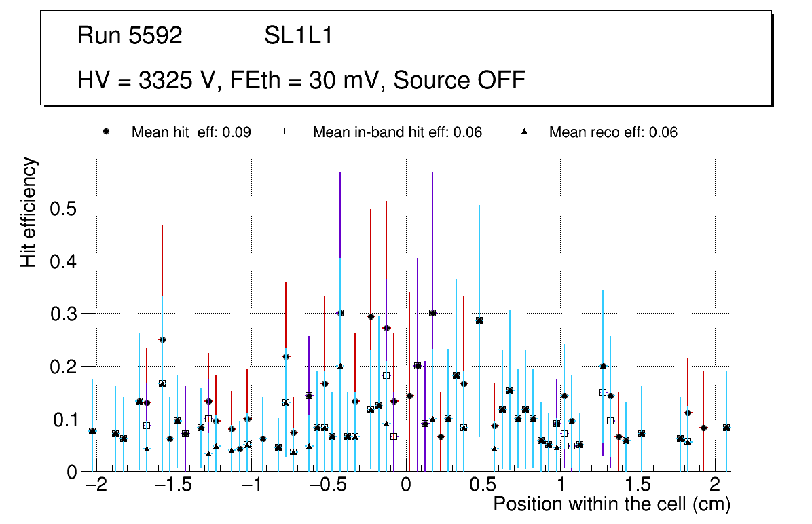Click the black triangle marker in the legend
The height and width of the screenshot is (524, 812).
pos(524,132)
